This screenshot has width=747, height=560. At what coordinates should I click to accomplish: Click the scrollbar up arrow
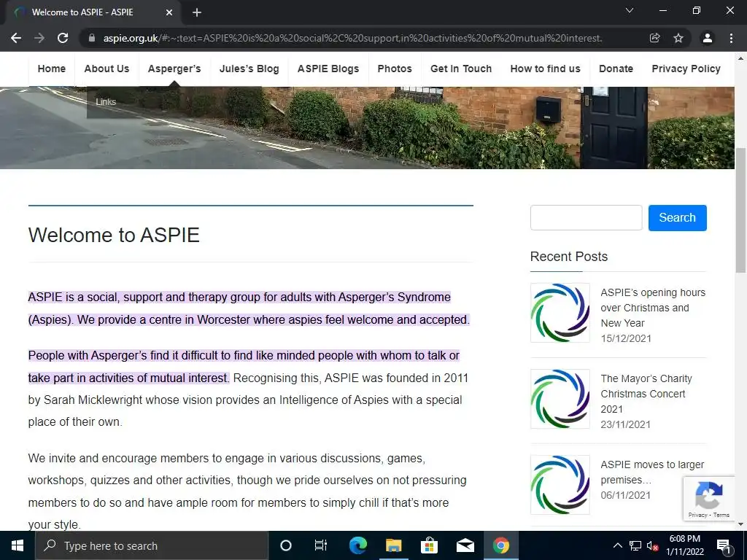741,58
